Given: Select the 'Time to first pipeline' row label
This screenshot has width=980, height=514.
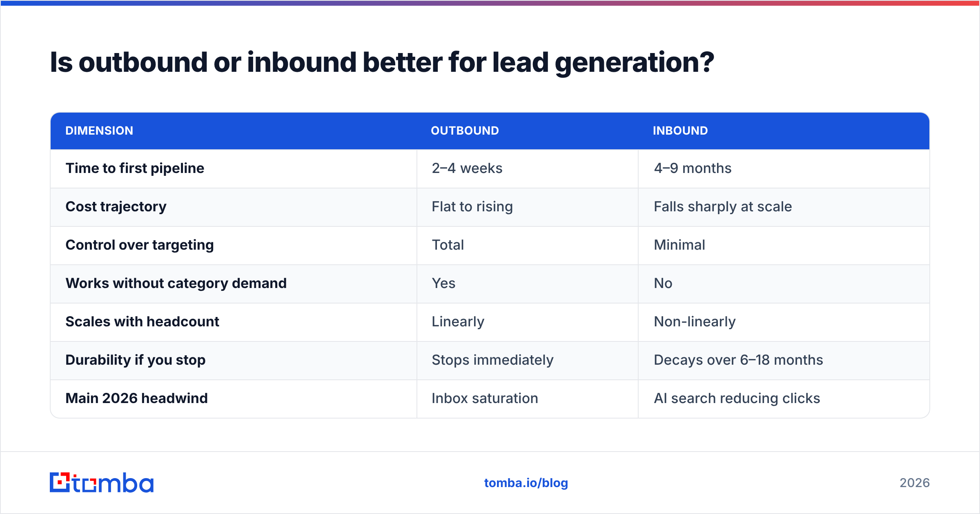Looking at the screenshot, I should tap(135, 168).
